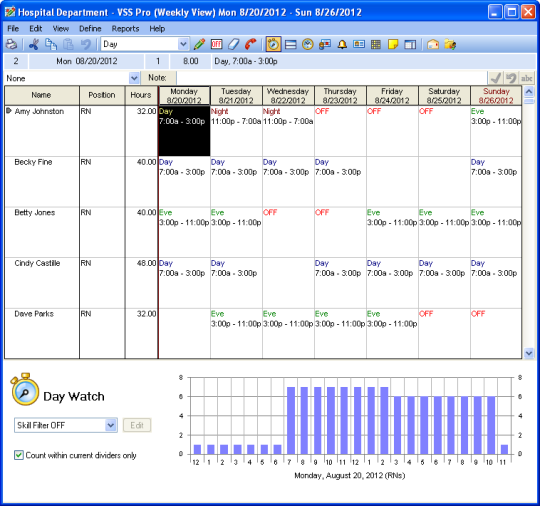Click the Hours column header

point(141,95)
